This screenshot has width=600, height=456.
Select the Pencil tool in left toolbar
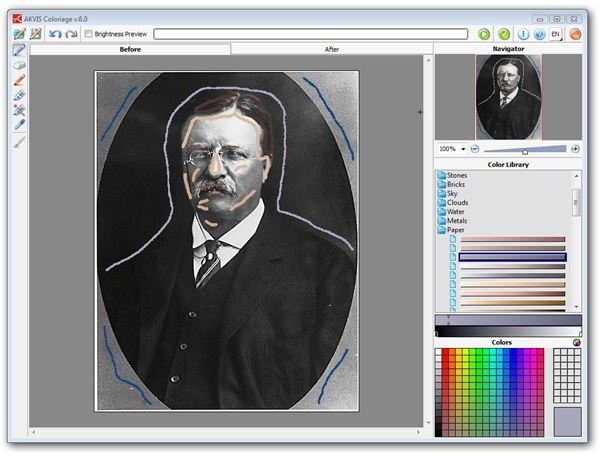[19, 50]
